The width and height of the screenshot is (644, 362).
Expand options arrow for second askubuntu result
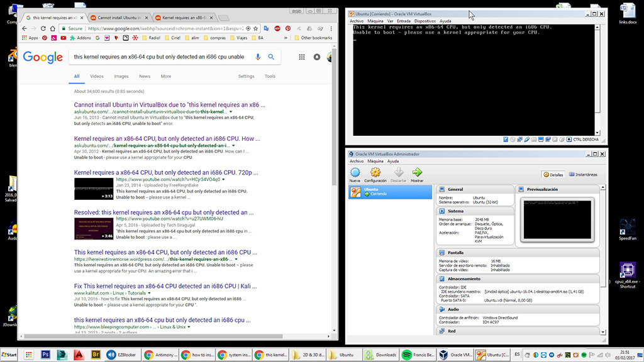pos(234,146)
